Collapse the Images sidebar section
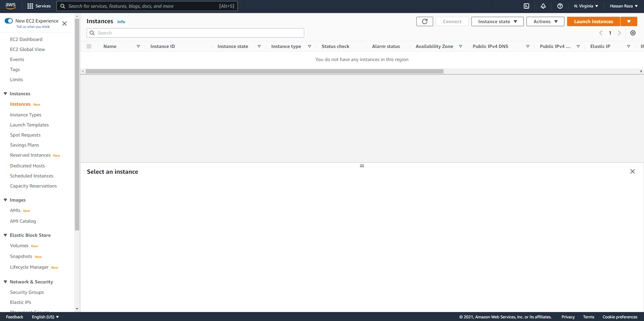This screenshot has height=321, width=644. coord(5,200)
